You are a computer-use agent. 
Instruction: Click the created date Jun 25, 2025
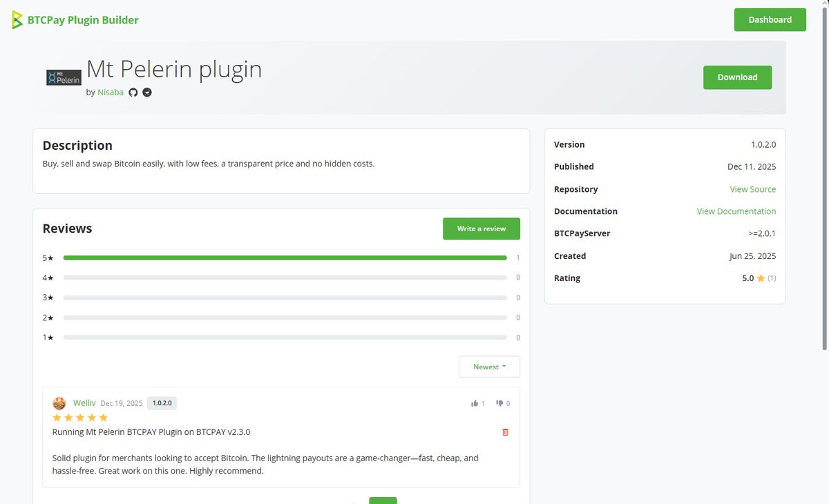tap(752, 256)
